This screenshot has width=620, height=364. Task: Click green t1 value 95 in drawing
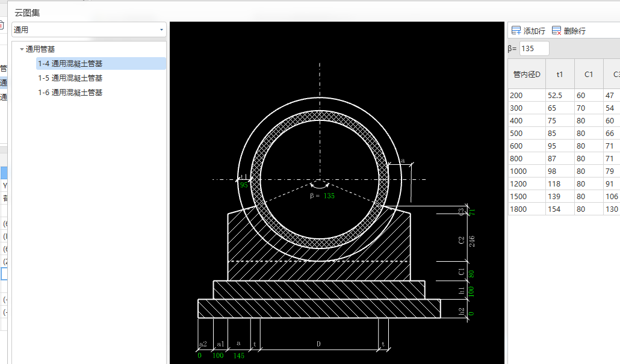[x=244, y=185]
